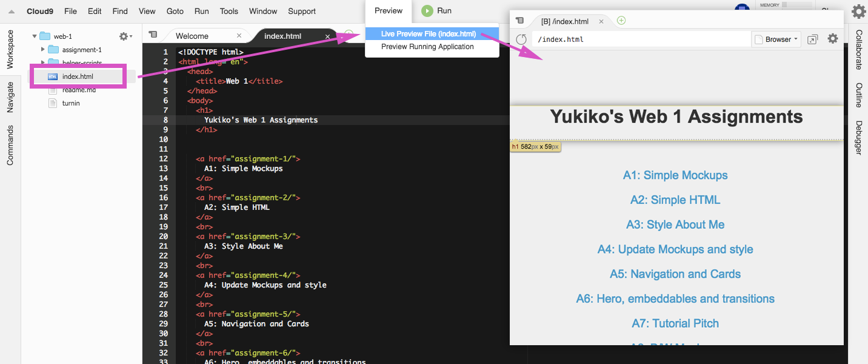The width and height of the screenshot is (868, 364).
Task: Open editor pane tab list icon
Action: (x=153, y=35)
